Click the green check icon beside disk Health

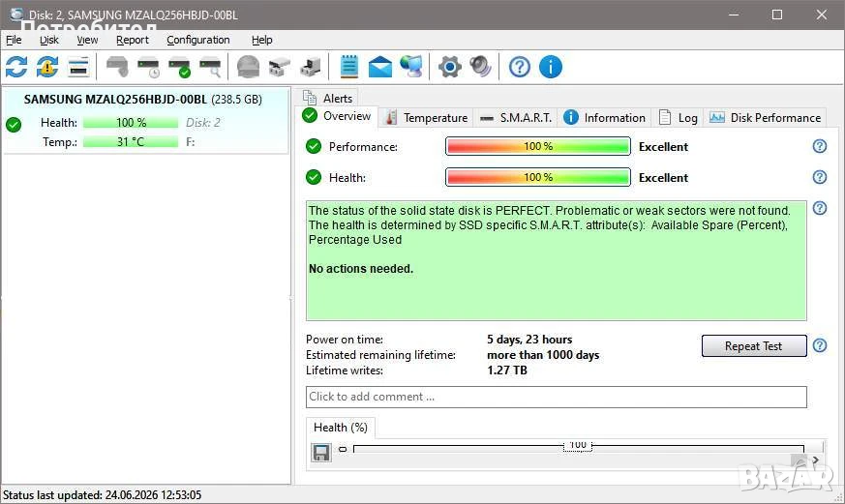tap(14, 125)
